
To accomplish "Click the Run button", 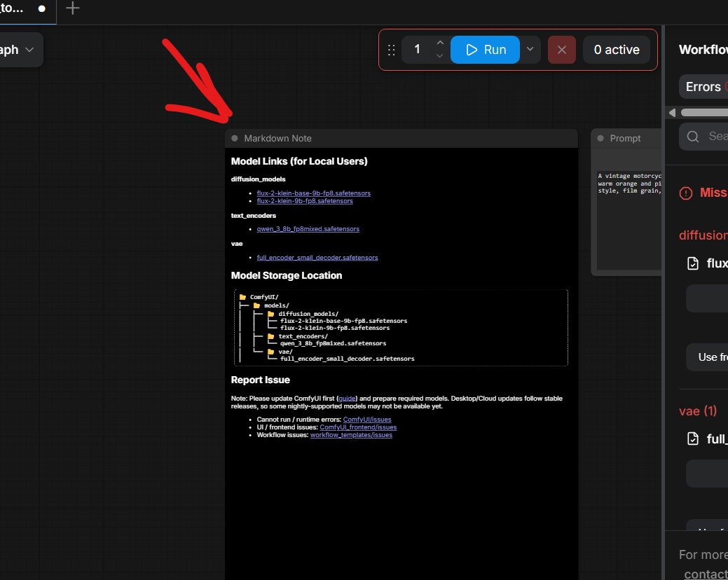I will [485, 50].
